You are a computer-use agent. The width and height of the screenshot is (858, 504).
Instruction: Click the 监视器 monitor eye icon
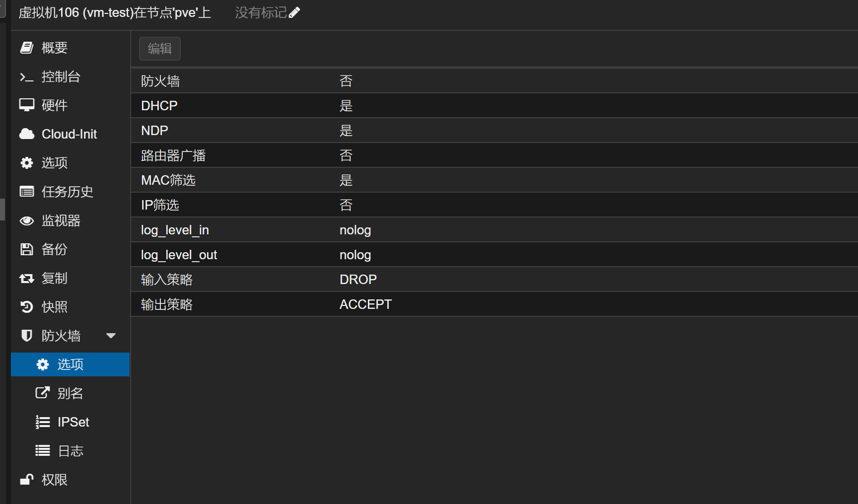pyautogui.click(x=27, y=220)
